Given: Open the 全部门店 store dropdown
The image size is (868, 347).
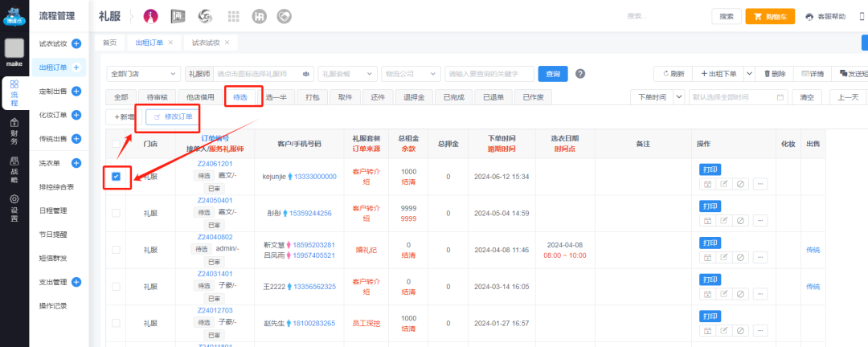Looking at the screenshot, I should click(143, 74).
